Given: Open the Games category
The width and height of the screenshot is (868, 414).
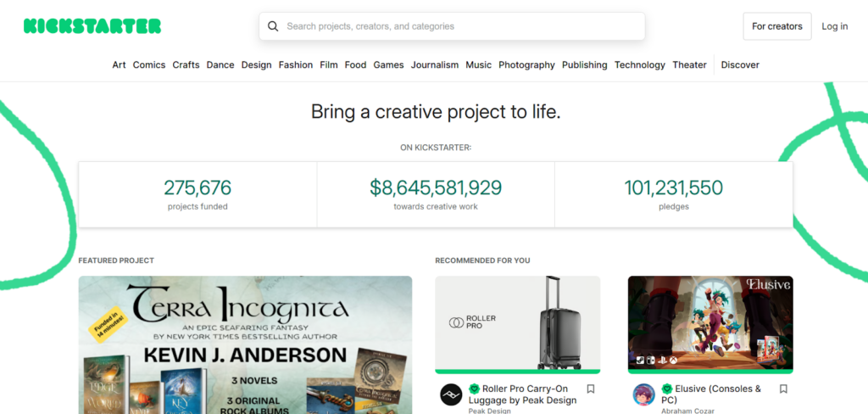Looking at the screenshot, I should [388, 64].
